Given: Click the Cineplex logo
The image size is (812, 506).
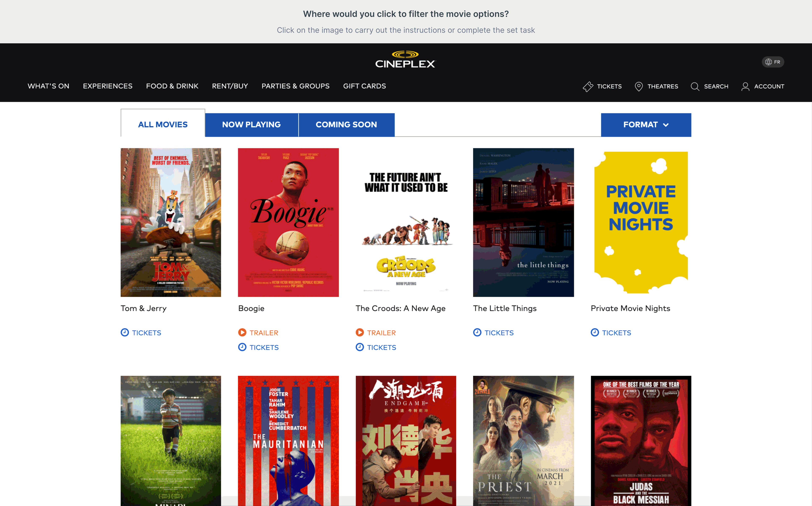Looking at the screenshot, I should tap(405, 60).
